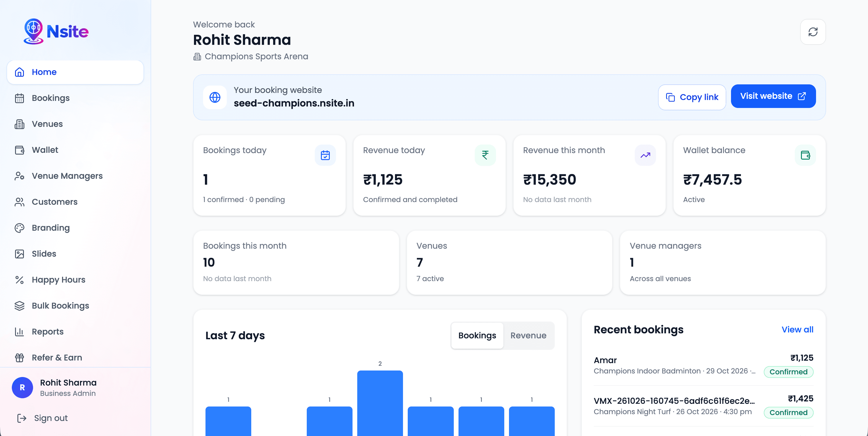Open the Home menu item
The height and width of the screenshot is (436, 868).
[x=75, y=72]
